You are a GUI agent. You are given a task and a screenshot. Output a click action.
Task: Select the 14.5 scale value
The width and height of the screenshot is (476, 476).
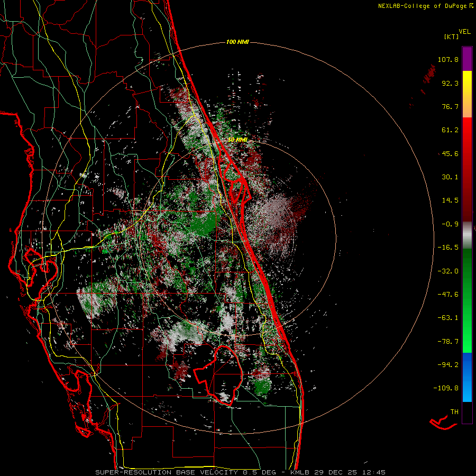[x=450, y=200]
